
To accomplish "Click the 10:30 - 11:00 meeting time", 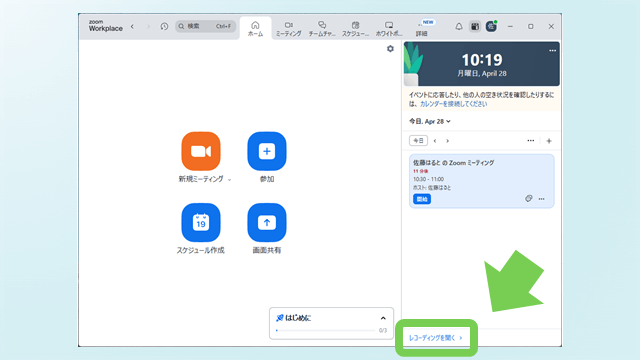I will click(x=428, y=179).
